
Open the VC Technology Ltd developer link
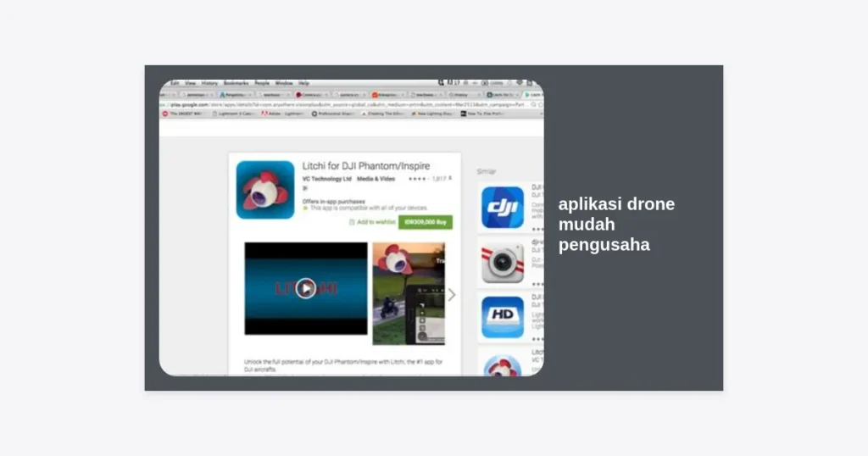[326, 179]
